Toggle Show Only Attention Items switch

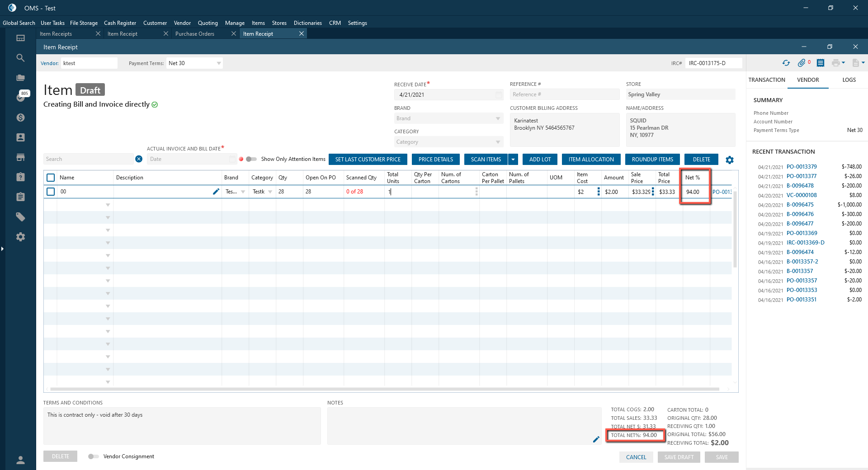[251, 159]
